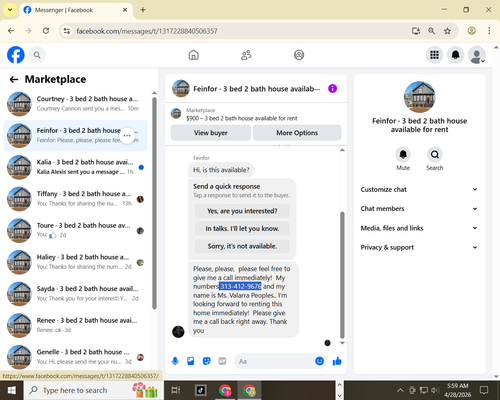Click the volume speaker icon in system tray

[x=435, y=390]
